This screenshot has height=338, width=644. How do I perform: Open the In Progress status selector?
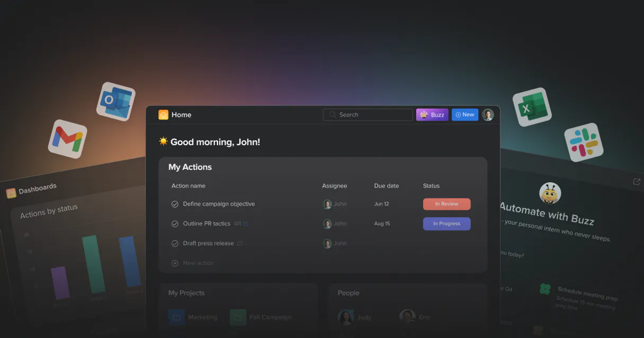446,224
